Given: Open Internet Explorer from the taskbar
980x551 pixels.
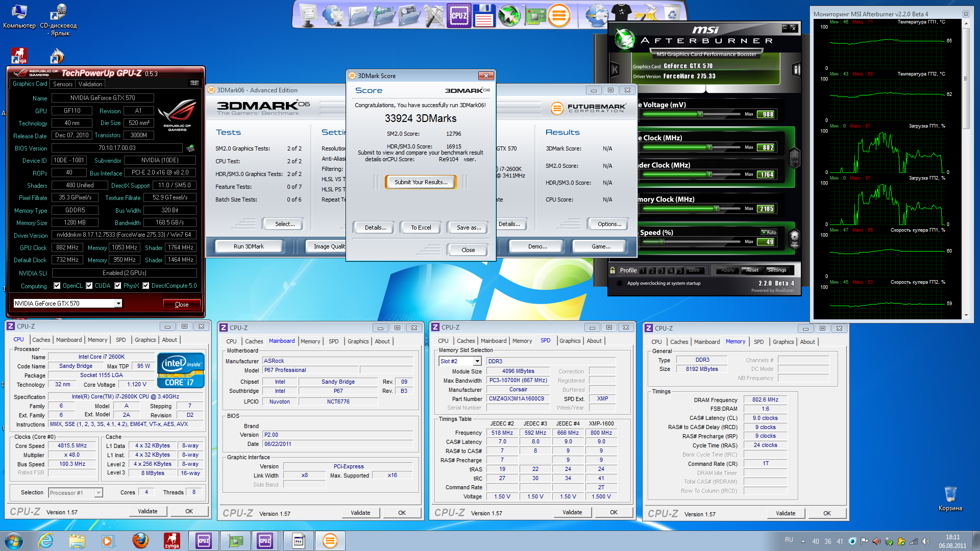Looking at the screenshot, I should (x=46, y=541).
